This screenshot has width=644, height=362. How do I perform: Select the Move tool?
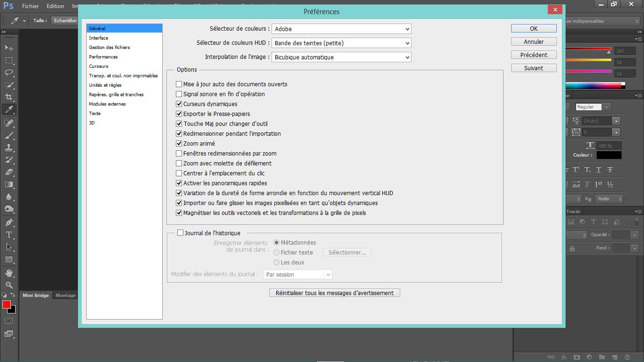point(9,48)
